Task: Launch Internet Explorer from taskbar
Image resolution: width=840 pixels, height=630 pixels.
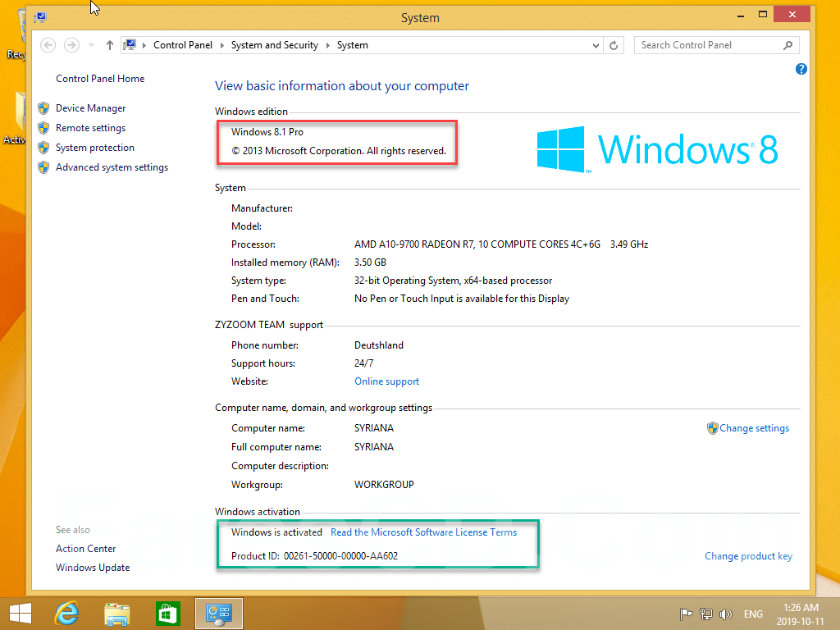Action: pyautogui.click(x=66, y=614)
